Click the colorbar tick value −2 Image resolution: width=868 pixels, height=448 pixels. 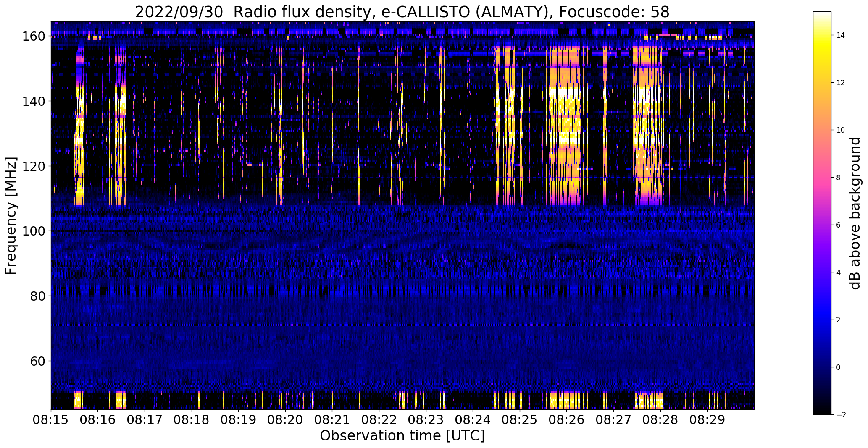point(841,415)
